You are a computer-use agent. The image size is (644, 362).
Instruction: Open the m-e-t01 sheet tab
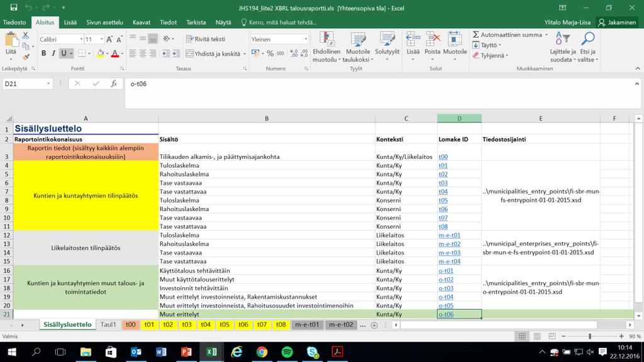click(x=307, y=325)
